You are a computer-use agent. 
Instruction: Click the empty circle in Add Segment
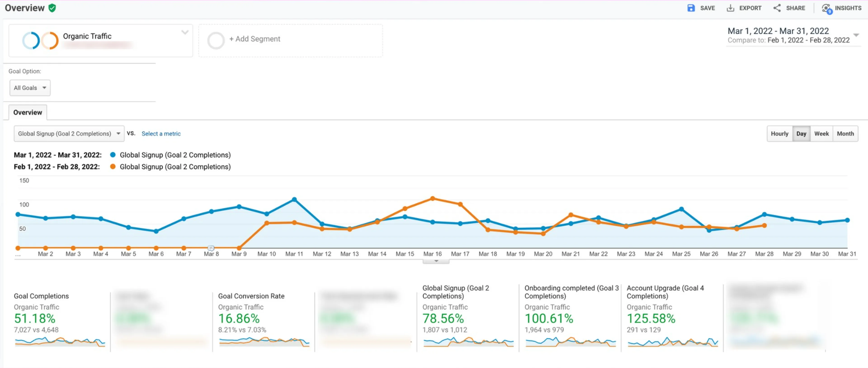point(216,41)
